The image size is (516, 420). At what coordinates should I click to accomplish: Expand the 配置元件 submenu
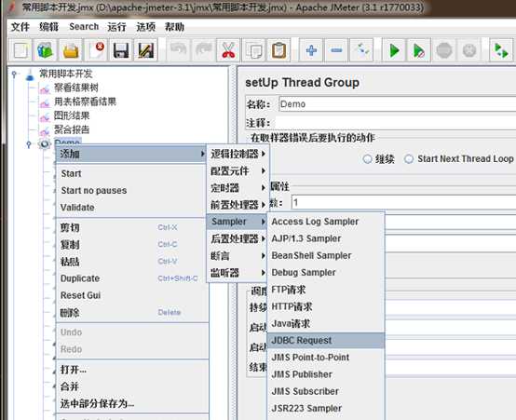click(x=238, y=170)
